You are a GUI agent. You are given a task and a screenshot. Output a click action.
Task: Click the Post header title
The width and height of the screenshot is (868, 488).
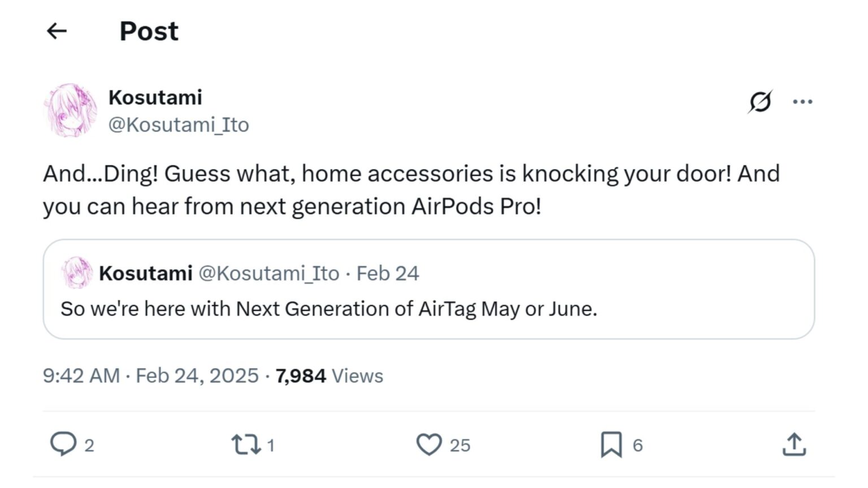click(148, 31)
